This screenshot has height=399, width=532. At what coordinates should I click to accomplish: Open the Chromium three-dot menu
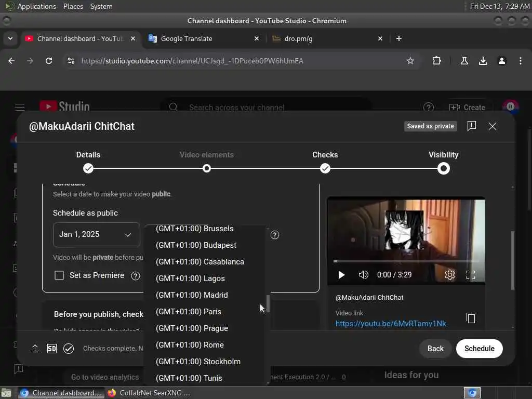click(521, 61)
